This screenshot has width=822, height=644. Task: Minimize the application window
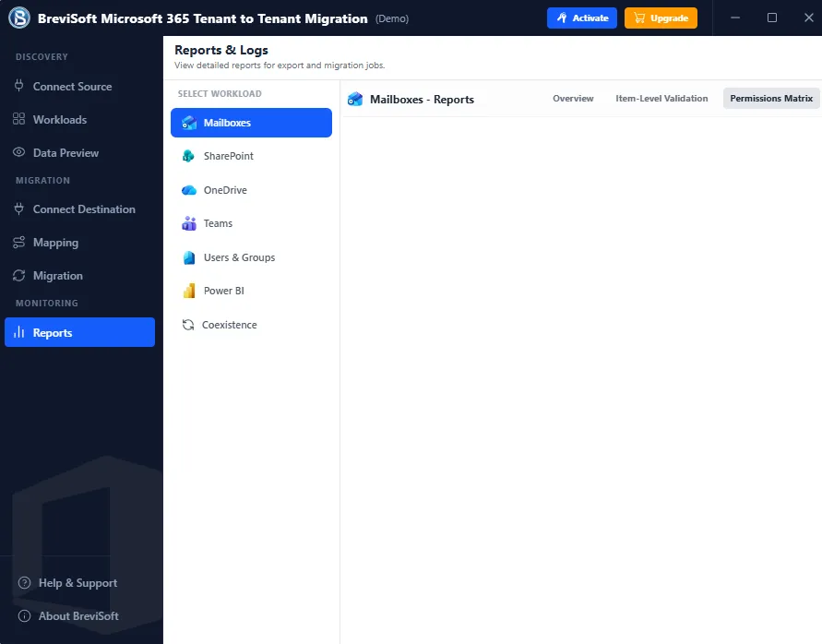coord(735,18)
